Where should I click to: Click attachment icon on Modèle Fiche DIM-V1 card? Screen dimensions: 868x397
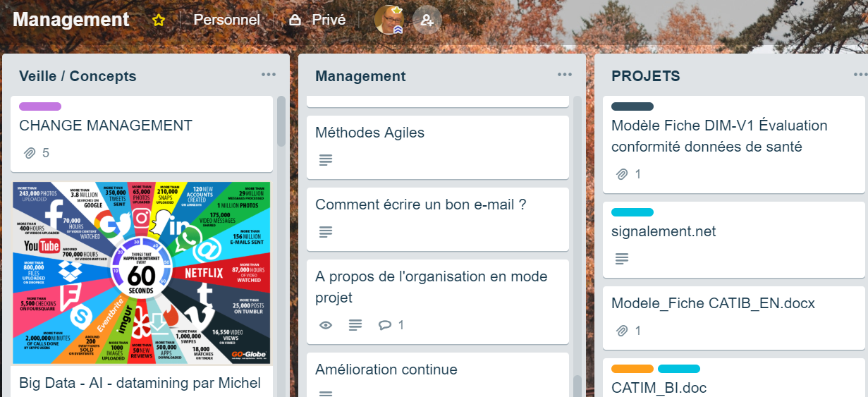[x=622, y=173]
